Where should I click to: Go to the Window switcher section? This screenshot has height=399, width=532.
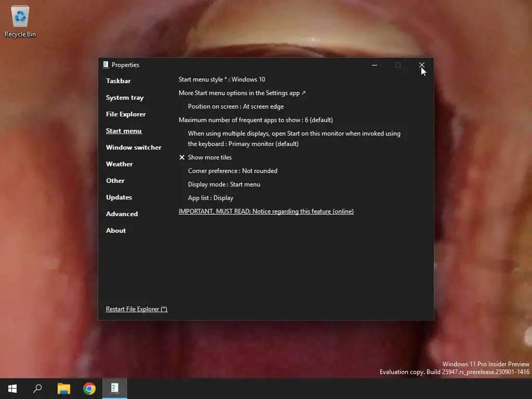point(134,147)
